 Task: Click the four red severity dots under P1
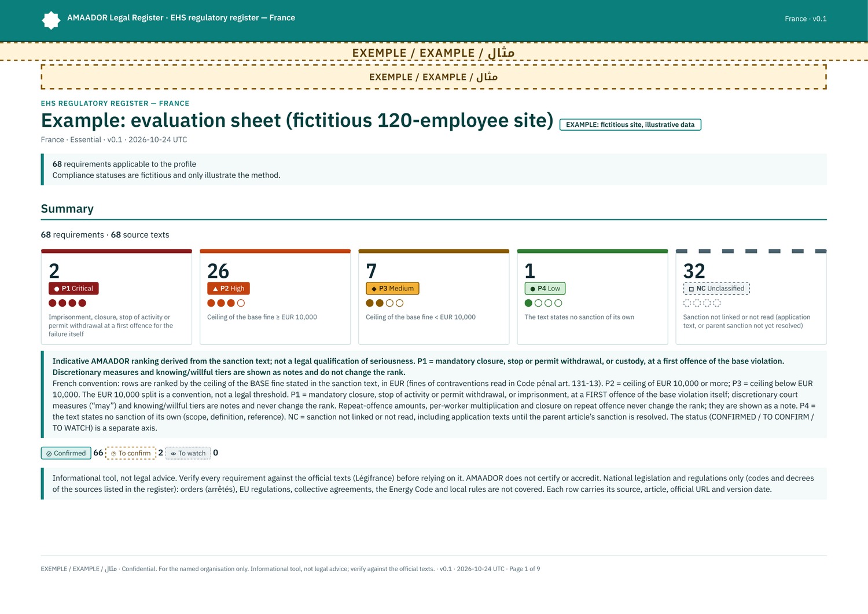pos(67,303)
